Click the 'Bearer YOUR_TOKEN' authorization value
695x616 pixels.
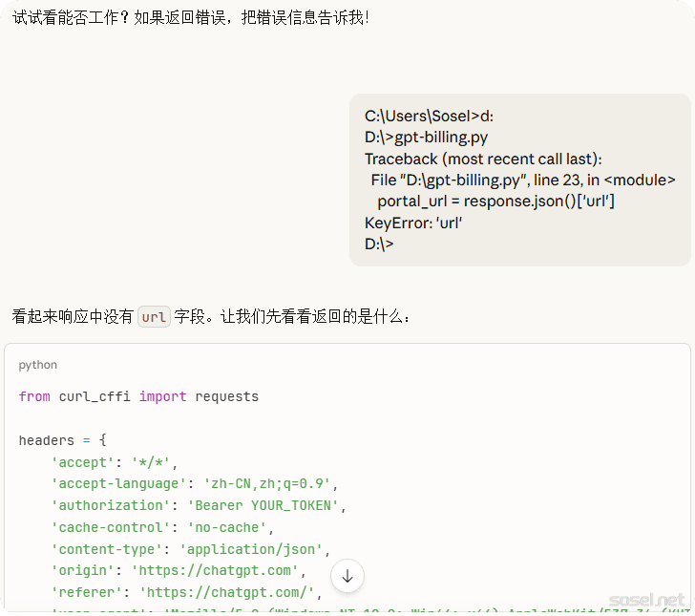[263, 505]
